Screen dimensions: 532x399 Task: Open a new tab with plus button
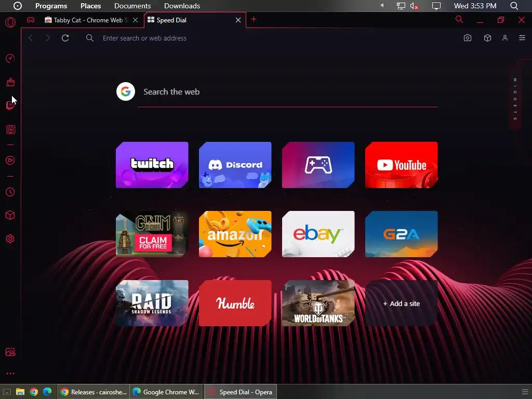pos(254,19)
